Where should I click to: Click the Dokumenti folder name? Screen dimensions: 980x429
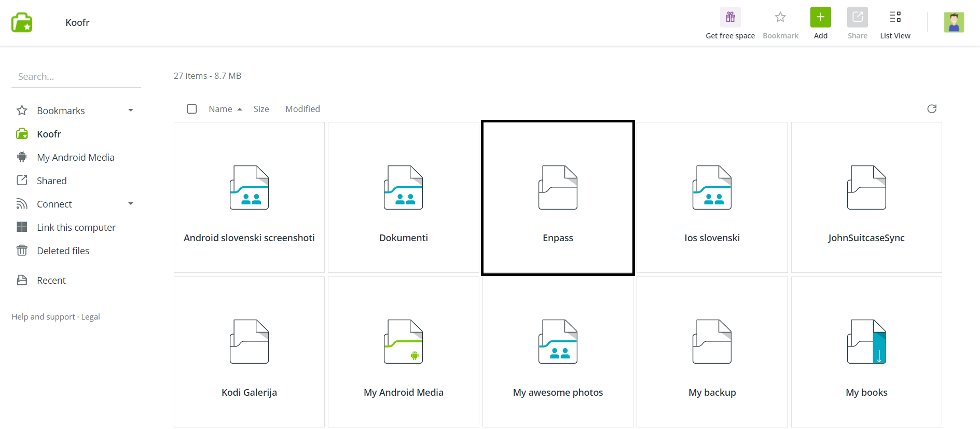(x=404, y=238)
